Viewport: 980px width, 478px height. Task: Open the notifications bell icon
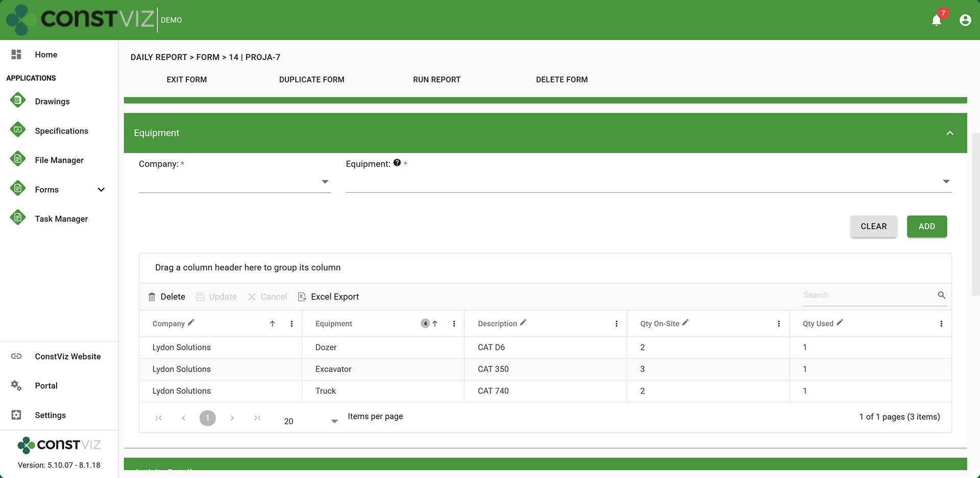(936, 20)
